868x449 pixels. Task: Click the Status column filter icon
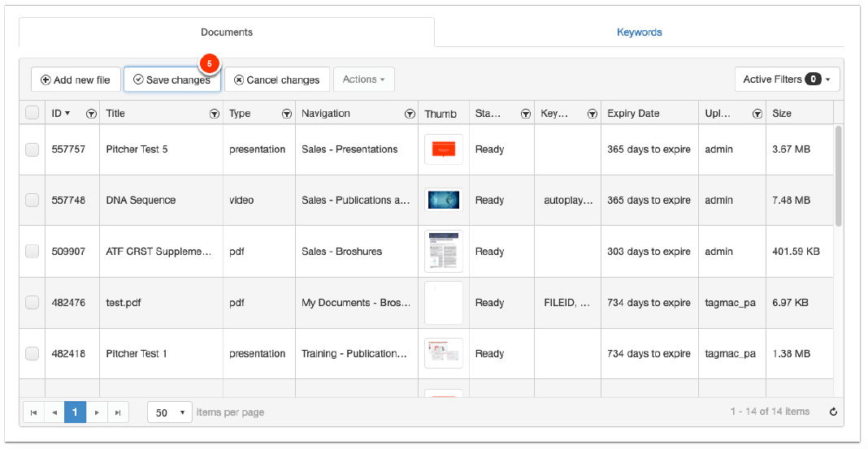coord(526,114)
